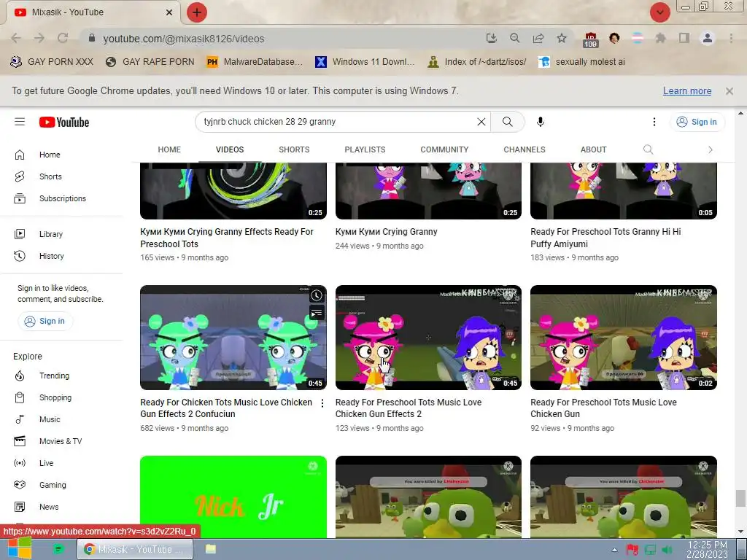Image resolution: width=747 pixels, height=560 pixels.
Task: Toggle Chrome side panel
Action: coord(684,38)
